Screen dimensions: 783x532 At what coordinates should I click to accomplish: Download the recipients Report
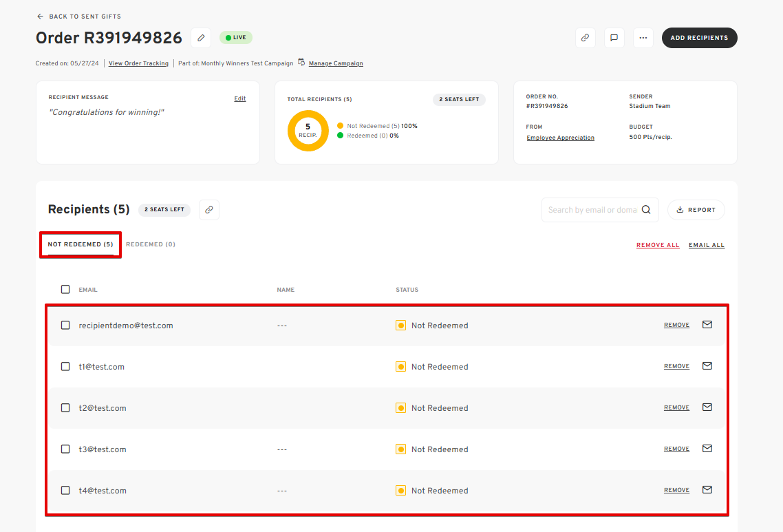(696, 210)
